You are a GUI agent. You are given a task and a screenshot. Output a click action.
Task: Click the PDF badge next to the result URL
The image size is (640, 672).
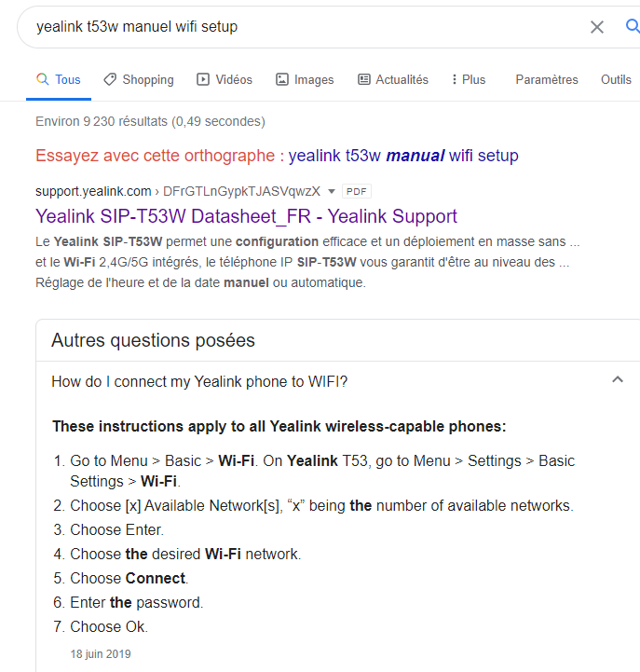(x=357, y=191)
